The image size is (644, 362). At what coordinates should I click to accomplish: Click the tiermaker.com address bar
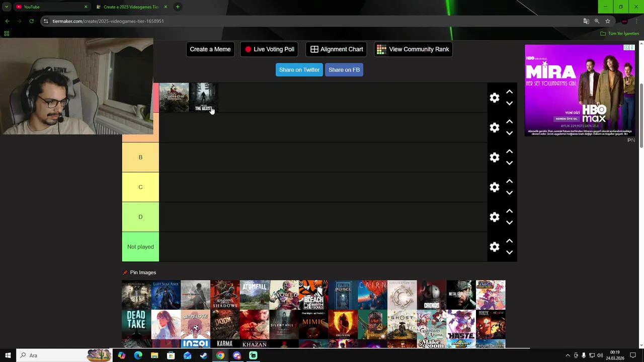coord(312,21)
